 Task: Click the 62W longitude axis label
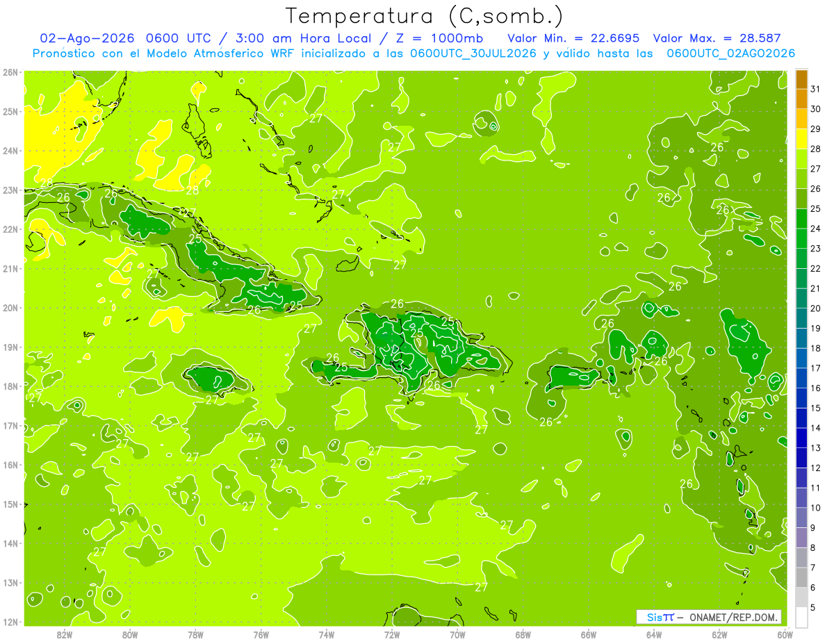[720, 634]
